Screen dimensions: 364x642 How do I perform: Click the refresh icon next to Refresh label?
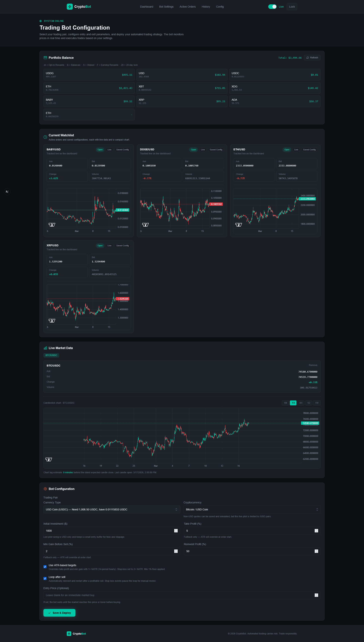(308, 57)
